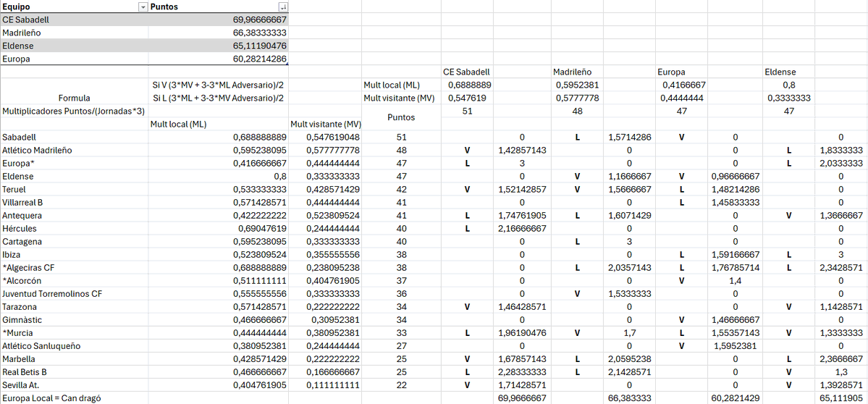This screenshot has height=404, width=868.
Task: Click the Teruel team cell
Action: click(74, 189)
